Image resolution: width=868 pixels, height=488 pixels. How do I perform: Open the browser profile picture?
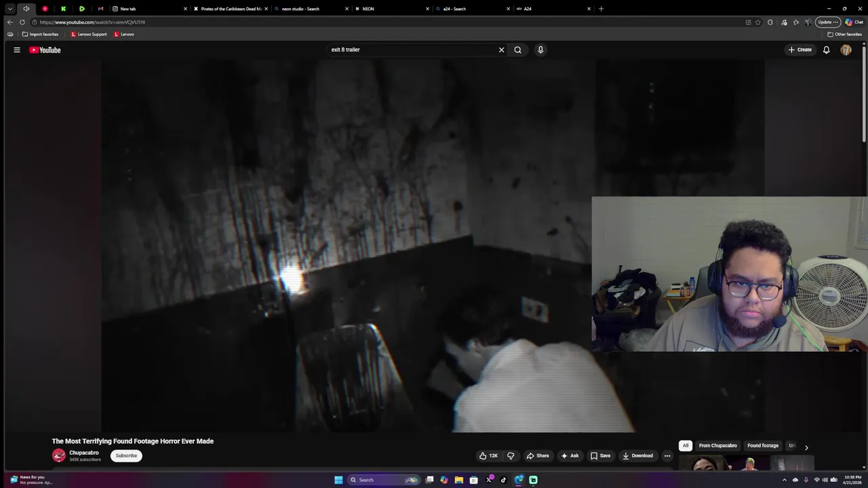coord(808,22)
